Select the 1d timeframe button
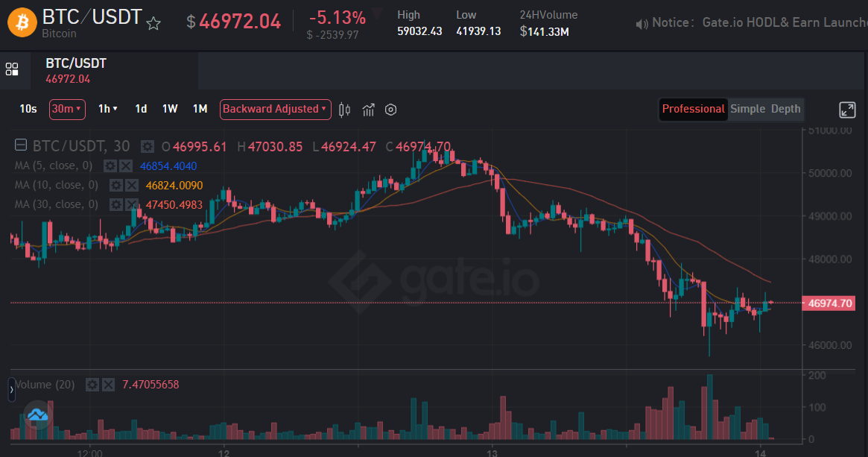This screenshot has height=457, width=868. coord(141,109)
